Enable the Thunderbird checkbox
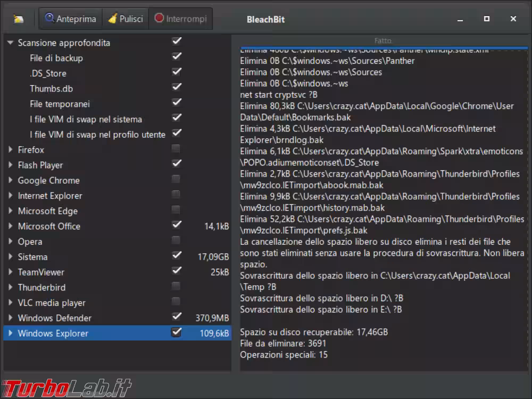Viewport: 532px width, 399px height. [x=176, y=286]
